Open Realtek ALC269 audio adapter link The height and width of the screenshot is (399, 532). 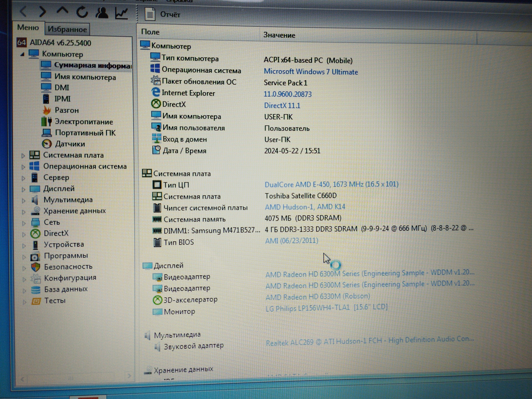point(370,341)
